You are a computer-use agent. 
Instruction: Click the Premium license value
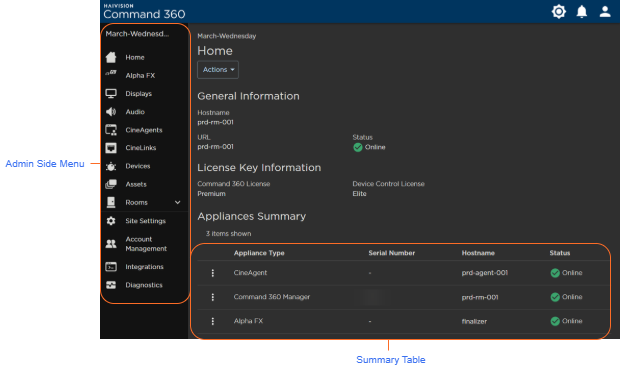click(x=212, y=194)
